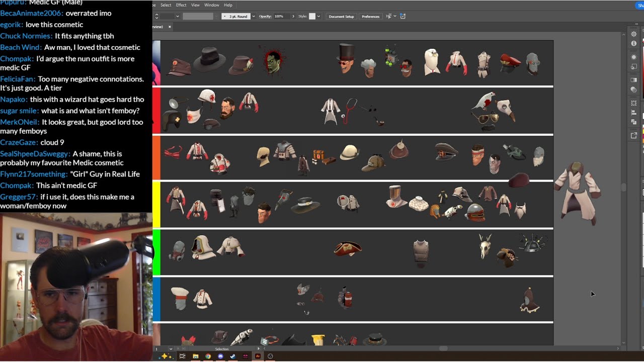Select the white chef hat cosmetic

[180, 298]
